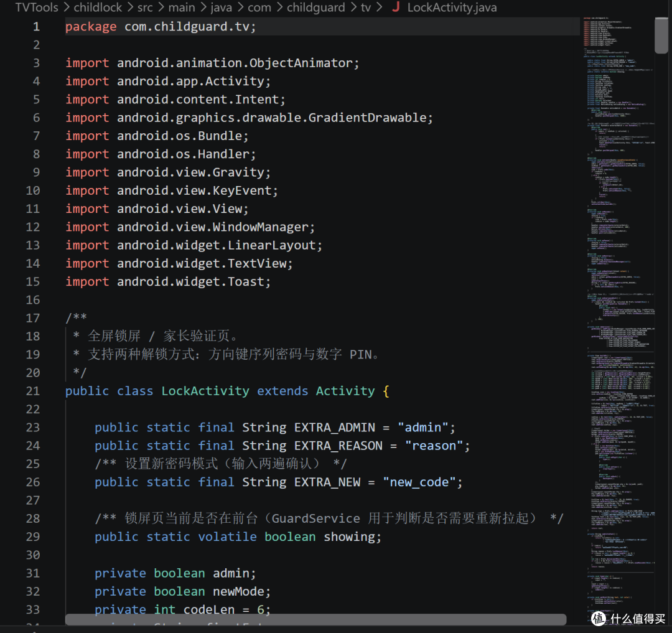Viewport: 672px width, 633px height.
Task: Click the 'showing' volatile boolean field
Action: pos(238,537)
